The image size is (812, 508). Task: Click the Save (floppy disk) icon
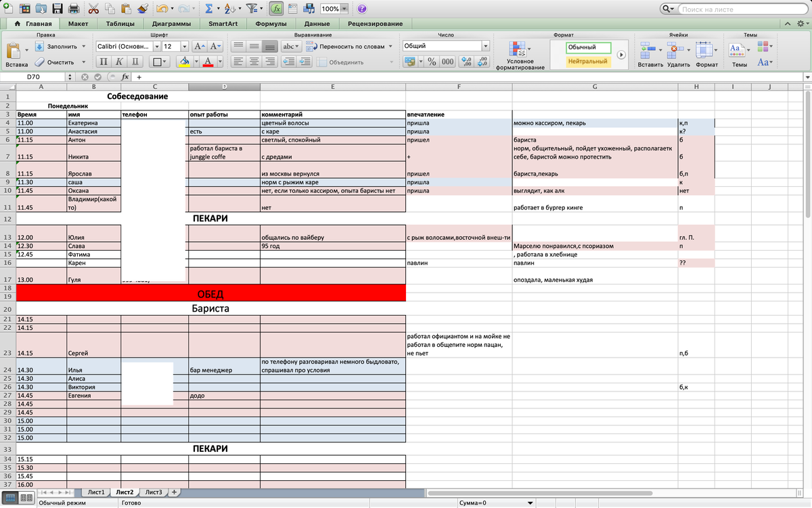pos(58,9)
